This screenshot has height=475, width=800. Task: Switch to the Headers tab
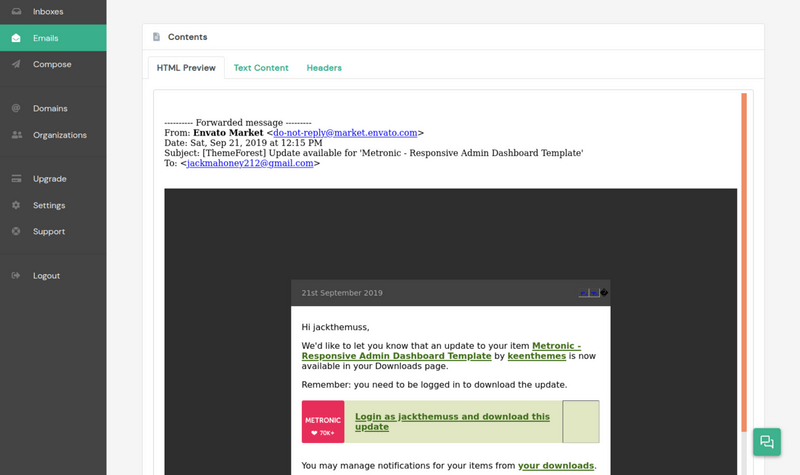pos(324,68)
